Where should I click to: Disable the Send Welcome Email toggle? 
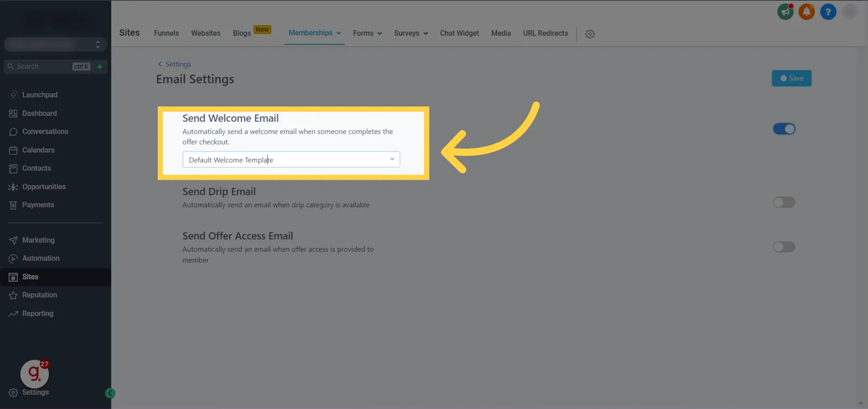784,129
